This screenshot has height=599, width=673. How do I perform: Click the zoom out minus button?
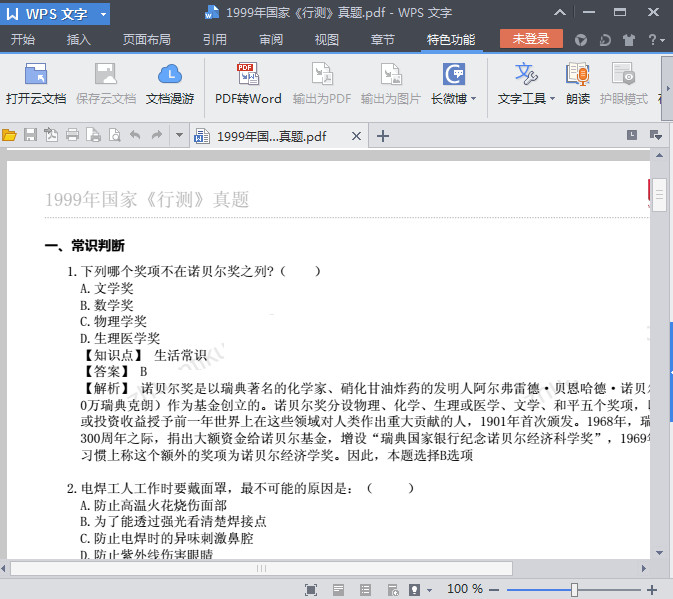[494, 590]
